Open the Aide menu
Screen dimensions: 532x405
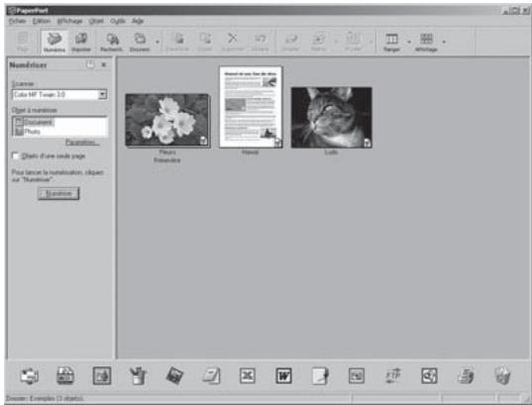(138, 21)
